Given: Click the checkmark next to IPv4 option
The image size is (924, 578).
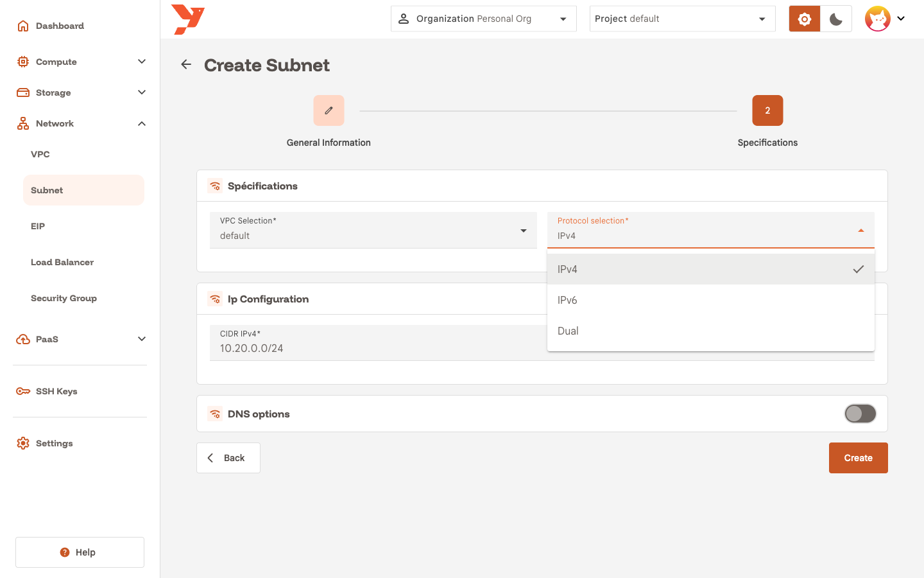Looking at the screenshot, I should click(859, 269).
